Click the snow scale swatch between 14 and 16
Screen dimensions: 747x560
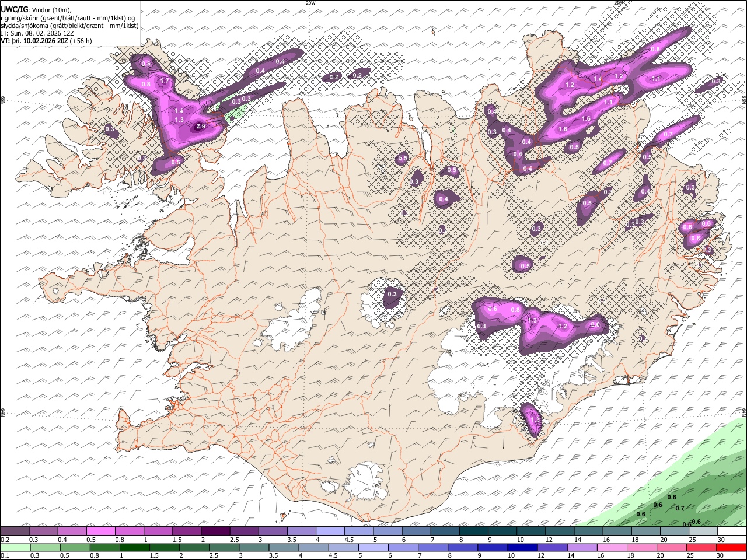[x=588, y=531]
